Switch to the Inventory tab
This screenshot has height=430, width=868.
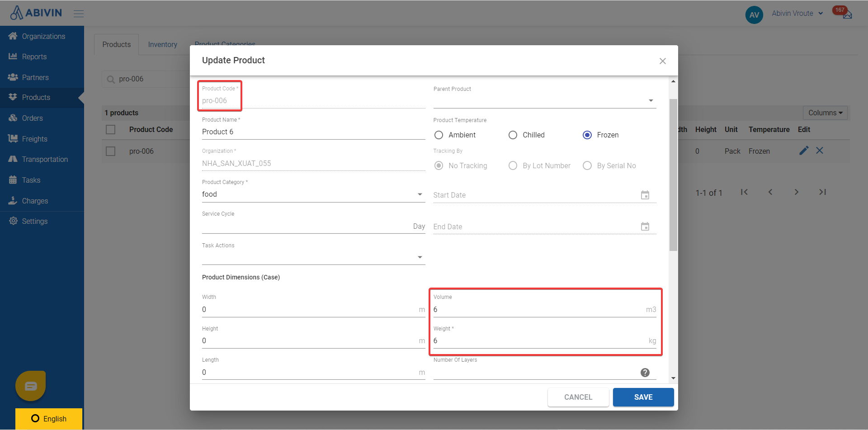pyautogui.click(x=162, y=44)
